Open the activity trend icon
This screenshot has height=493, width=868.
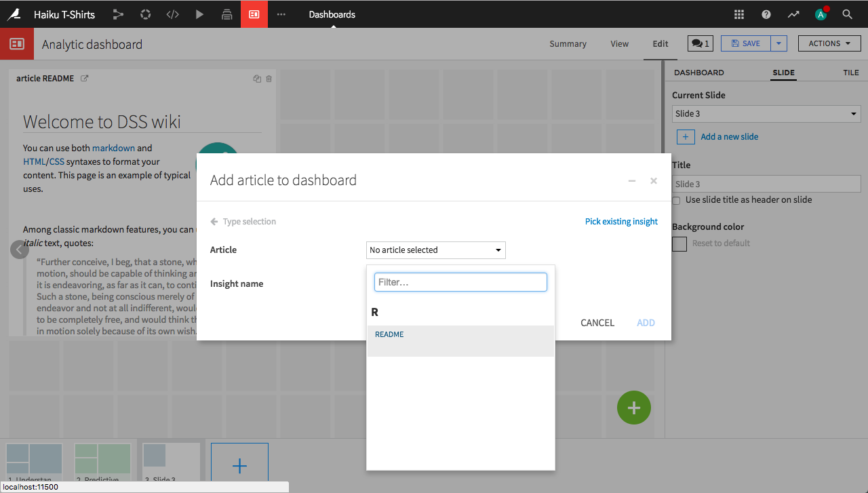tap(793, 14)
